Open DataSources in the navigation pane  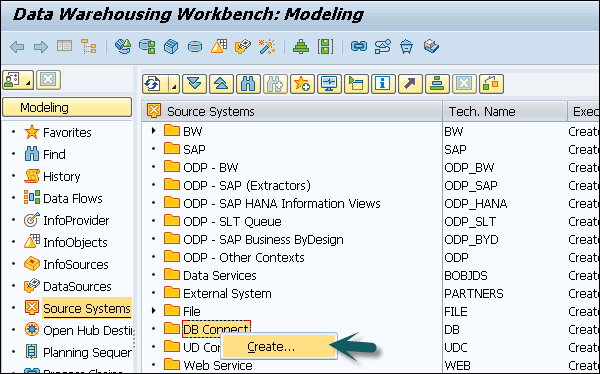[77, 286]
